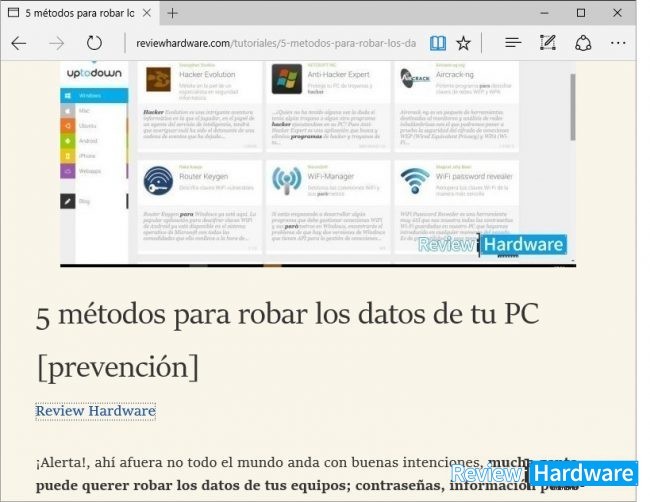
Task: Toggle the Reading view book icon
Action: tap(438, 43)
